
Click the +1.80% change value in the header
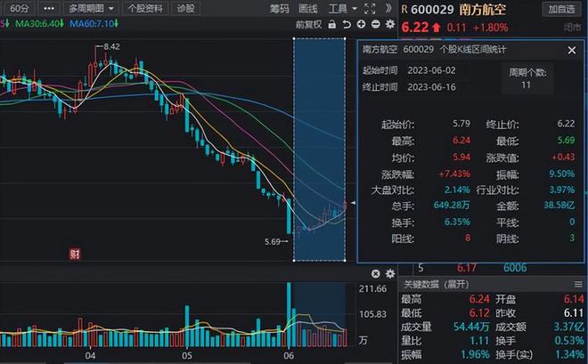coord(491,28)
